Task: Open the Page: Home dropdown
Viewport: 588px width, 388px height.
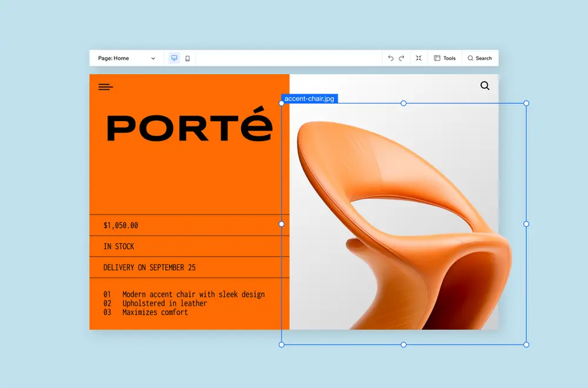Action: pyautogui.click(x=126, y=58)
